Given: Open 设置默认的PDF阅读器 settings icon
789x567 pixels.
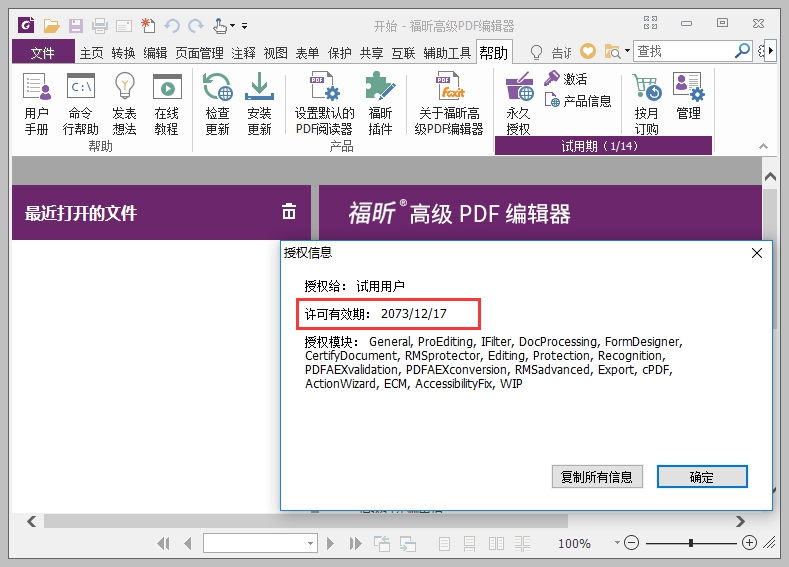Looking at the screenshot, I should (325, 87).
